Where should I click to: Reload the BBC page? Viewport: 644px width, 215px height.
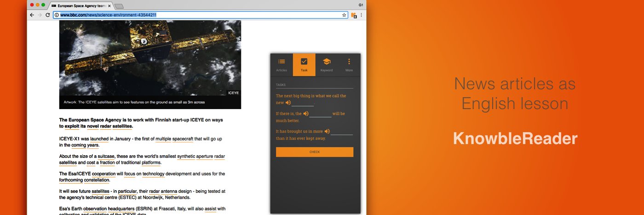click(x=47, y=15)
